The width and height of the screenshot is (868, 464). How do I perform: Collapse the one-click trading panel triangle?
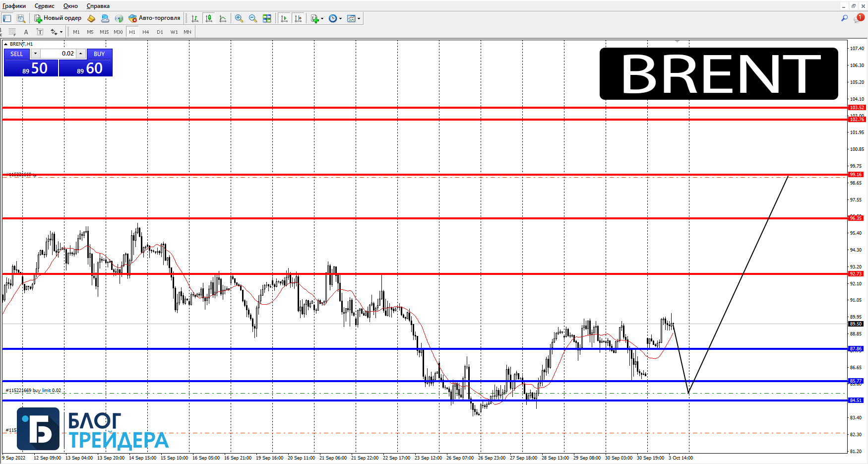(6, 44)
